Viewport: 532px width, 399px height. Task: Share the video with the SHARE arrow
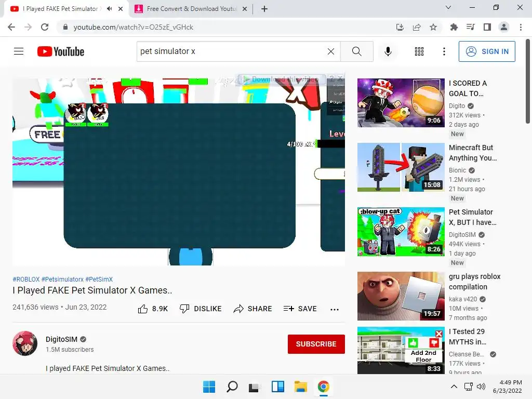tap(253, 309)
